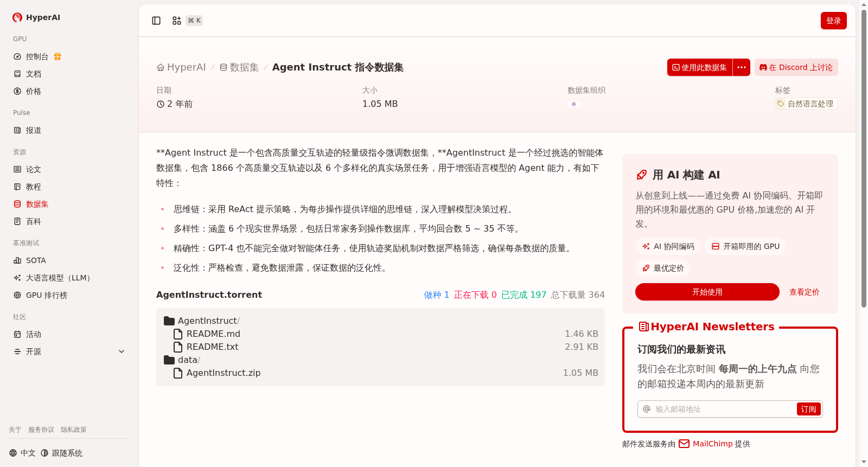Click the 最优定价 chip
This screenshot has width=868, height=467.
[x=663, y=268]
